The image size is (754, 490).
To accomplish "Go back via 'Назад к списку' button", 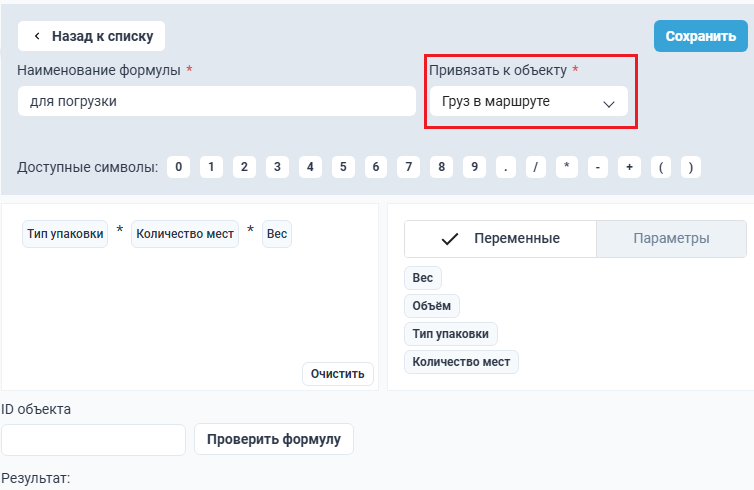I will pyautogui.click(x=91, y=36).
